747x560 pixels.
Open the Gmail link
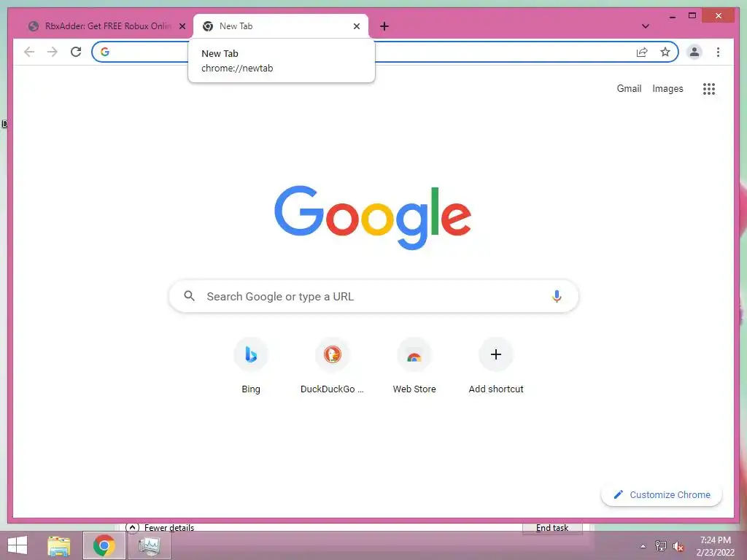[629, 88]
